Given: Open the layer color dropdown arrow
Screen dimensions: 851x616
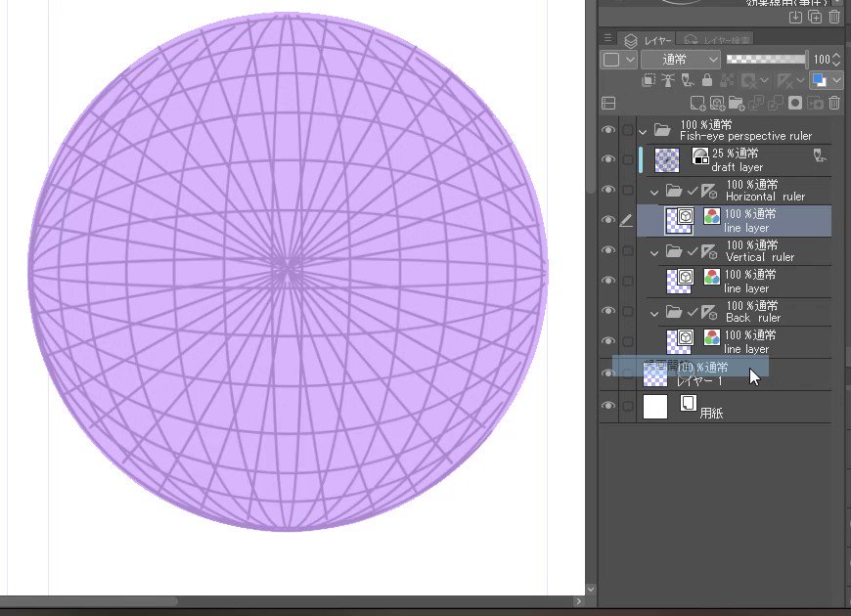Looking at the screenshot, I should pyautogui.click(x=835, y=81).
